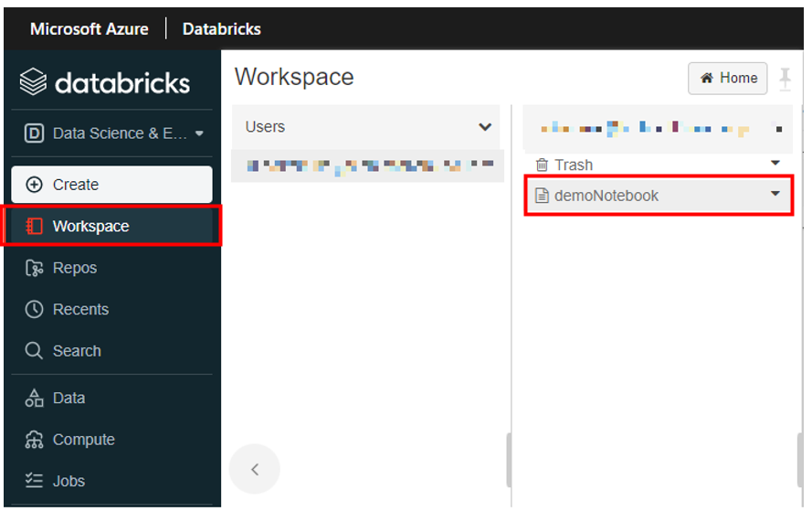Click the plus icon beside Create
The image size is (812, 511).
34,185
